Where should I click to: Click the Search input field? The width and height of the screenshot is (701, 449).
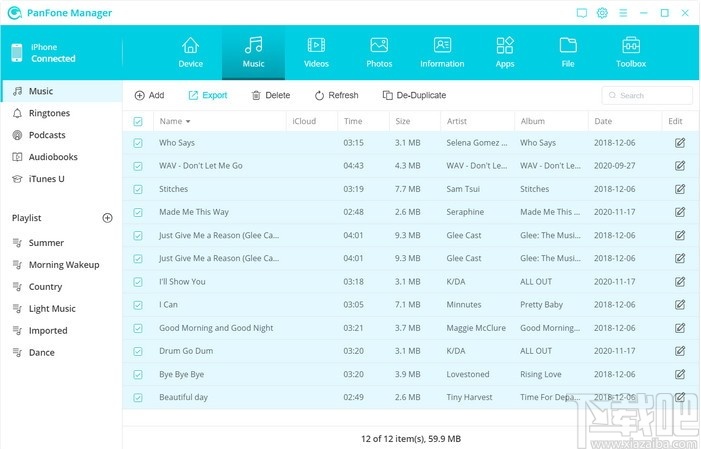[647, 95]
